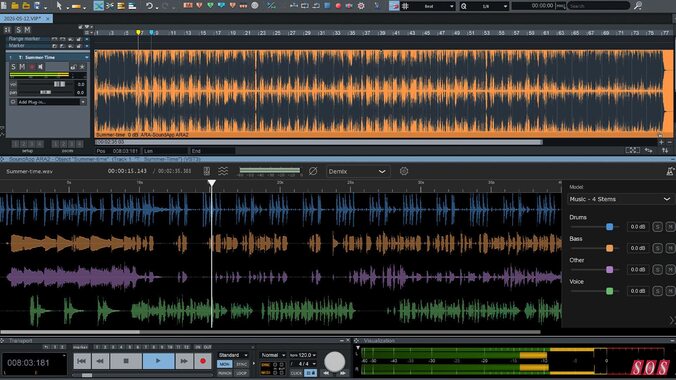Click the vertical zoom arrows icon at the arrange bottom right

tap(665, 150)
